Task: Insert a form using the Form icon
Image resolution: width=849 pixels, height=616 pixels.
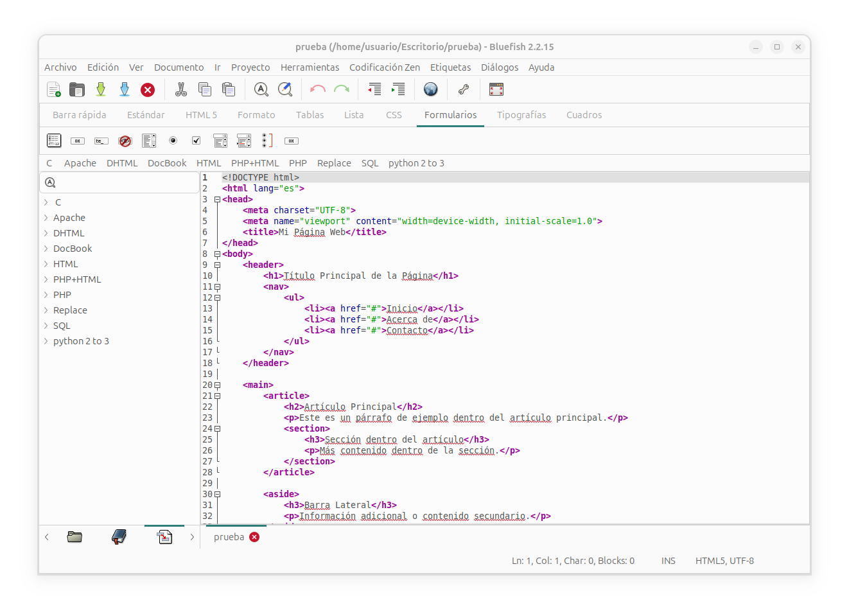Action: tap(54, 141)
